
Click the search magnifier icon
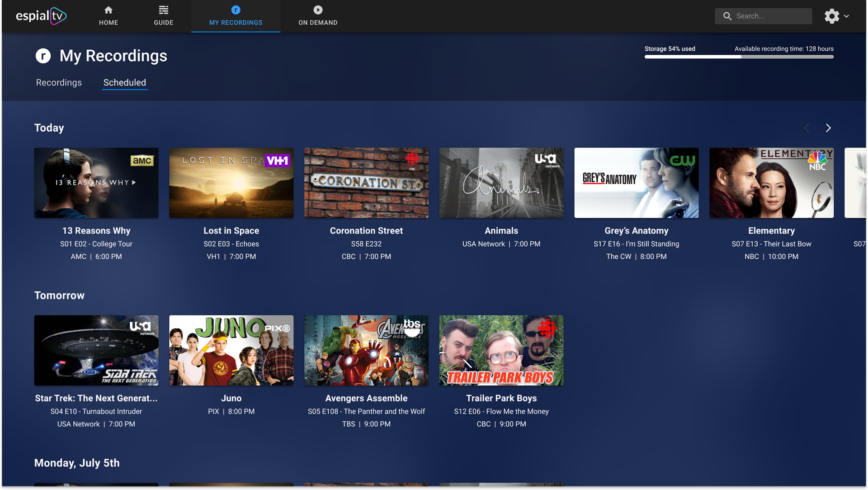click(x=727, y=16)
